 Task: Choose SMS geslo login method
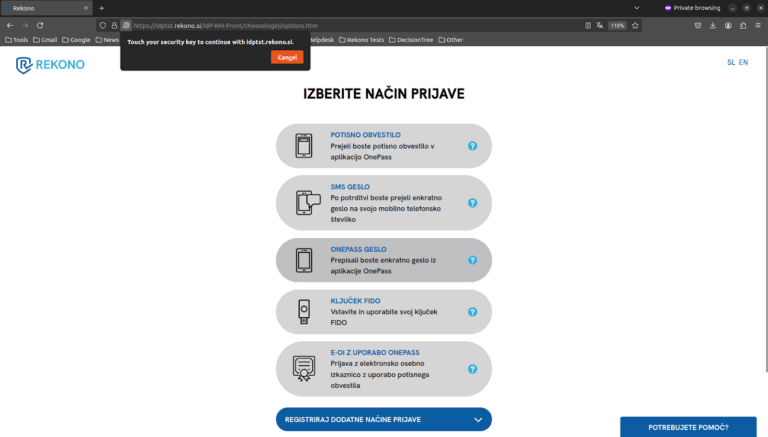(x=384, y=203)
